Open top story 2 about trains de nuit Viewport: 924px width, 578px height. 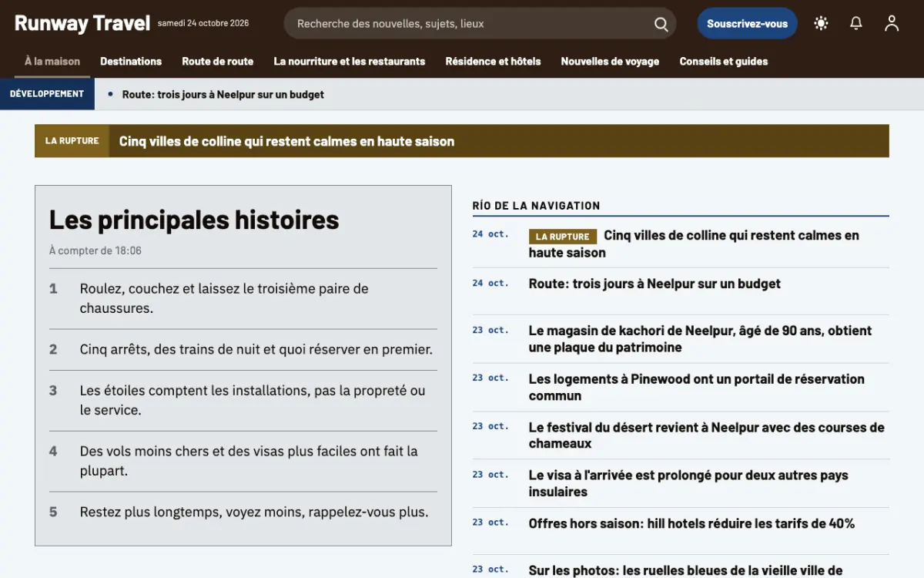[x=243, y=349]
